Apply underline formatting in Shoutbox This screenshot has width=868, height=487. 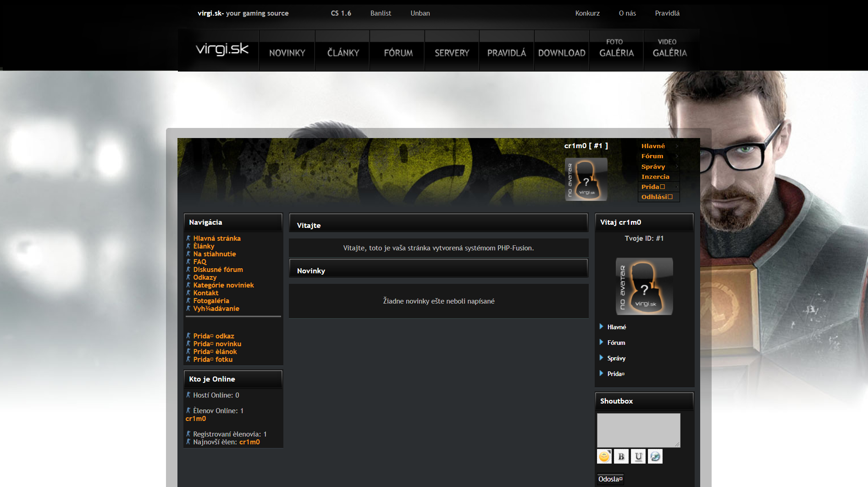(x=638, y=456)
